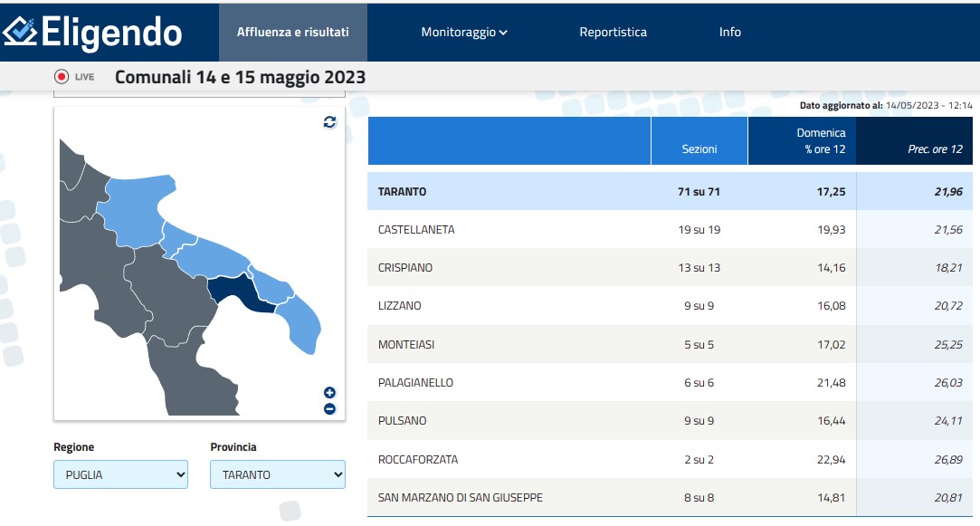Zoom in on the map with plus icon

coord(329,393)
